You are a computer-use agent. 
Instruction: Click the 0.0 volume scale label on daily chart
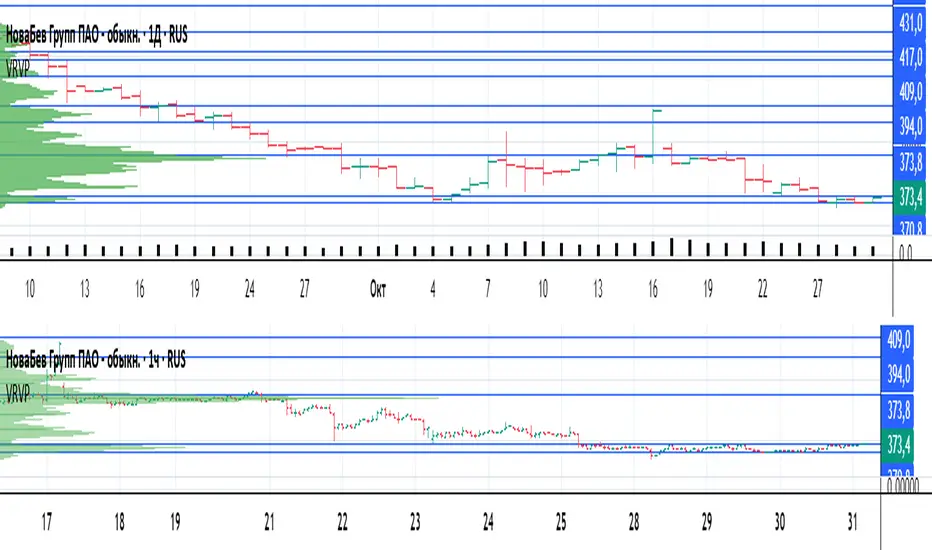click(905, 253)
